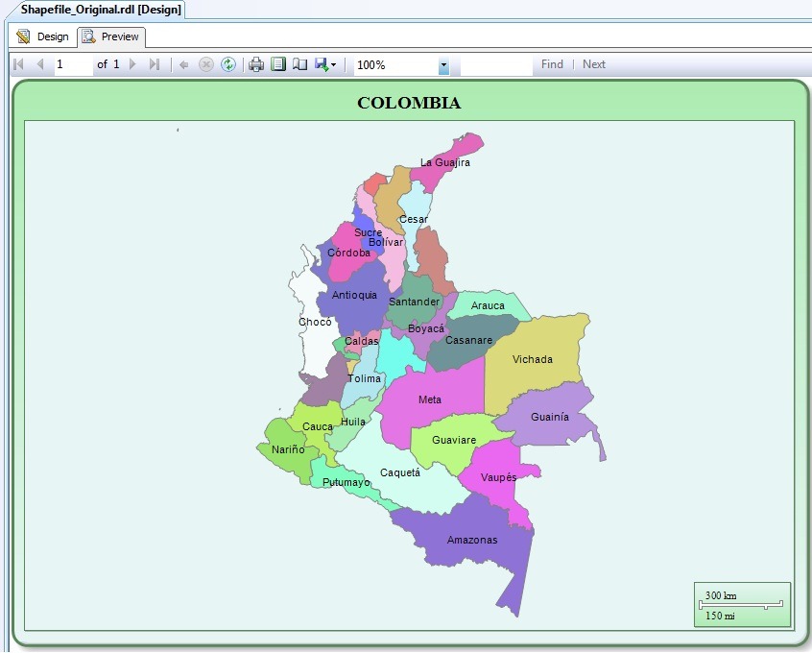Click the Boyacá label

(426, 328)
